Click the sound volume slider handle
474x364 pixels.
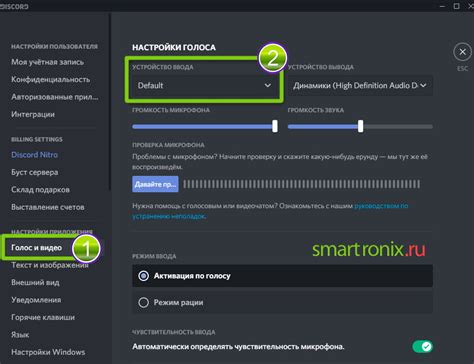tap(360, 126)
